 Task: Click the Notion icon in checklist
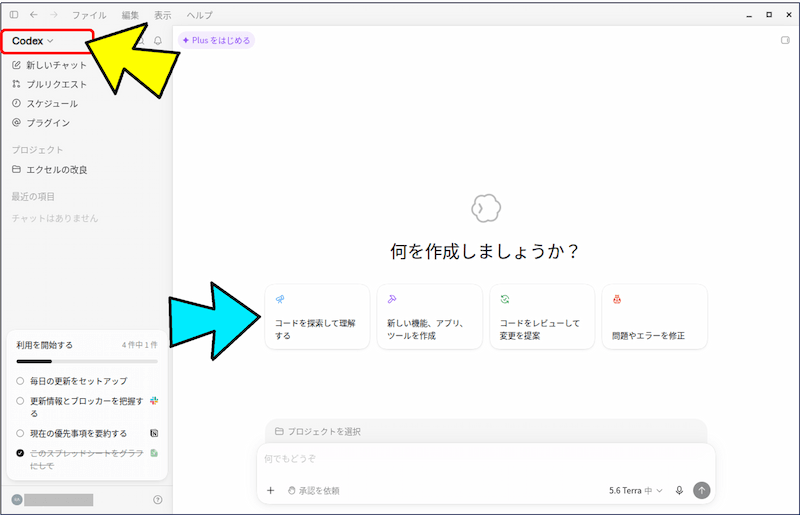pos(154,433)
